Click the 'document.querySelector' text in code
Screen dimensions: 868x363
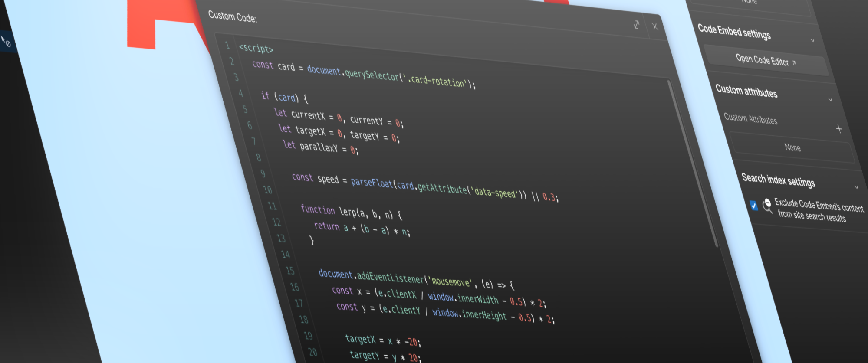pyautogui.click(x=352, y=73)
